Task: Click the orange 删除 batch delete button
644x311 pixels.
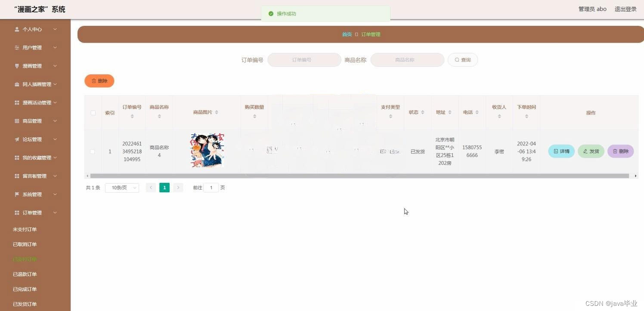Action: [99, 81]
